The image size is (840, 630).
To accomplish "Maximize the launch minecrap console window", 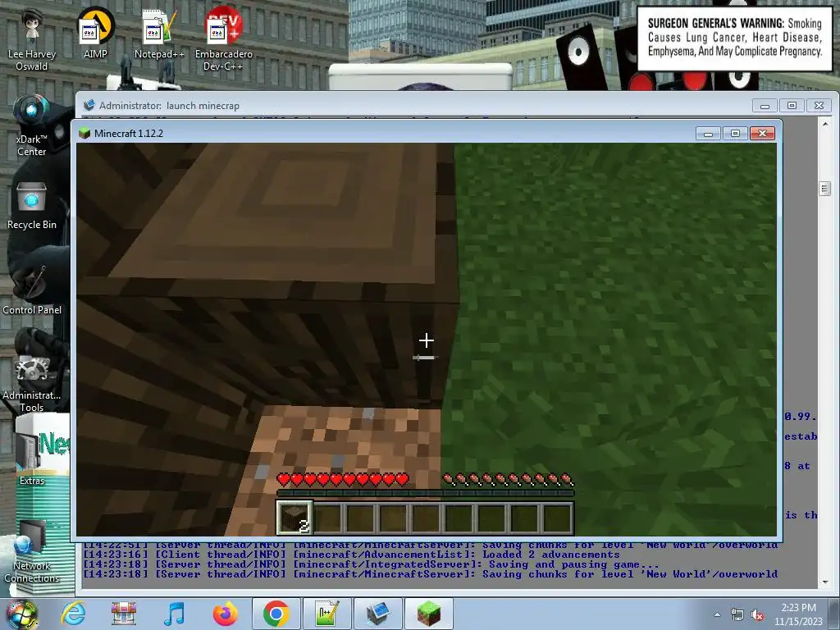I will (792, 106).
